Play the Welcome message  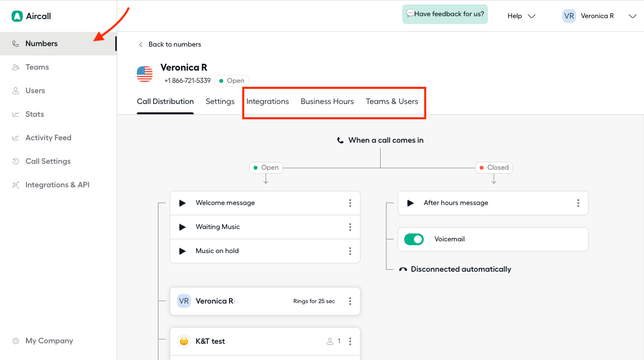coord(182,203)
